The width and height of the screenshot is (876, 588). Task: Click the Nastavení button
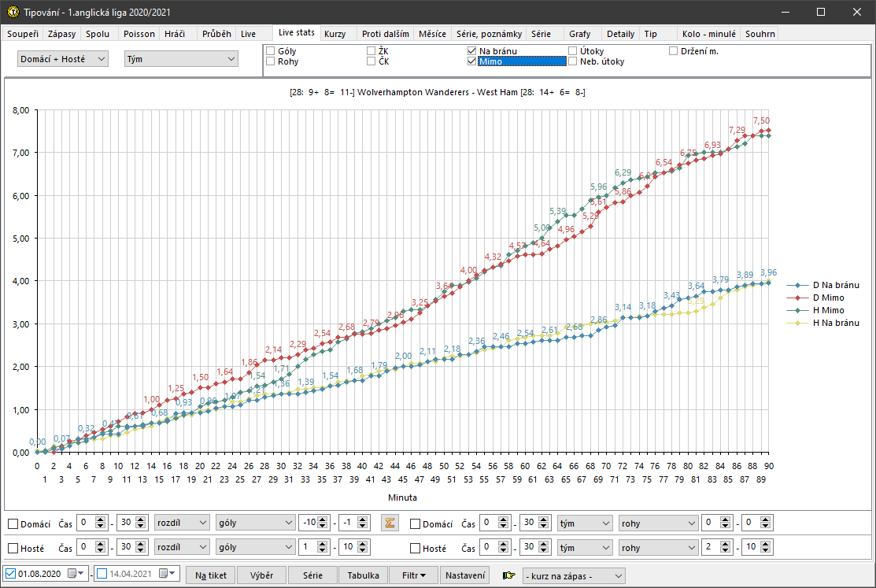pyautogui.click(x=465, y=575)
